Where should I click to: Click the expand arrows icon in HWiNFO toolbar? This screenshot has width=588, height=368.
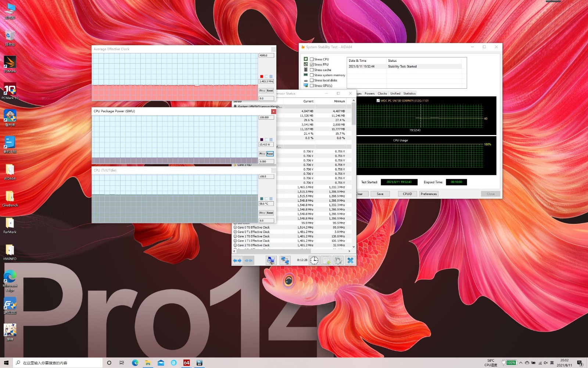click(237, 261)
